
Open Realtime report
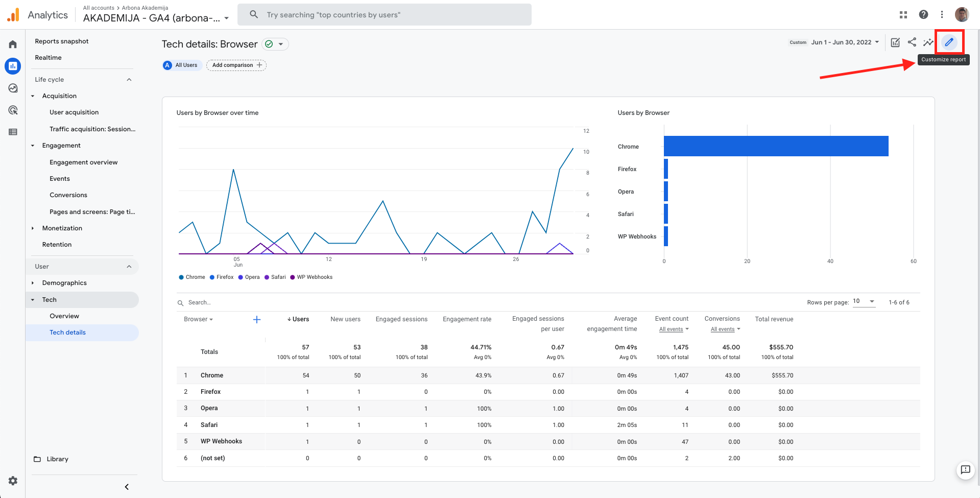49,58
